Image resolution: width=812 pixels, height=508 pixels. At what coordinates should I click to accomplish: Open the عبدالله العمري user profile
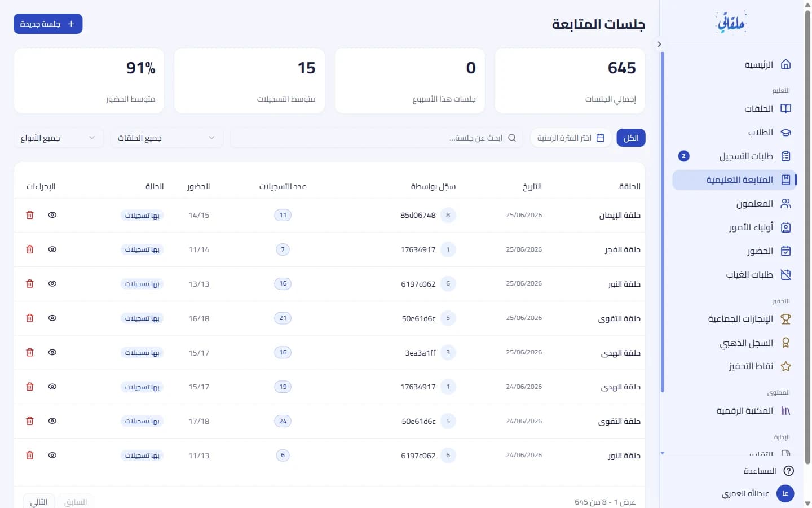pyautogui.click(x=757, y=493)
